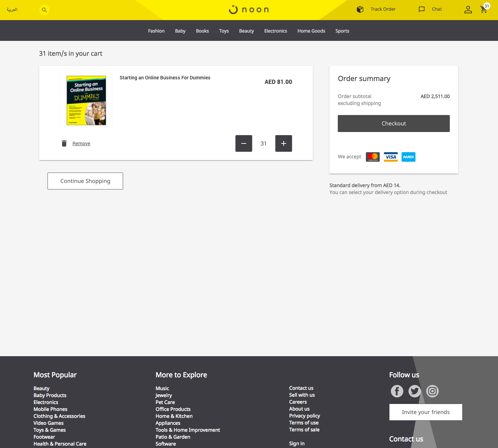This screenshot has height=448, width=498.
Task: Open footer Careers link
Action: coord(298,402)
